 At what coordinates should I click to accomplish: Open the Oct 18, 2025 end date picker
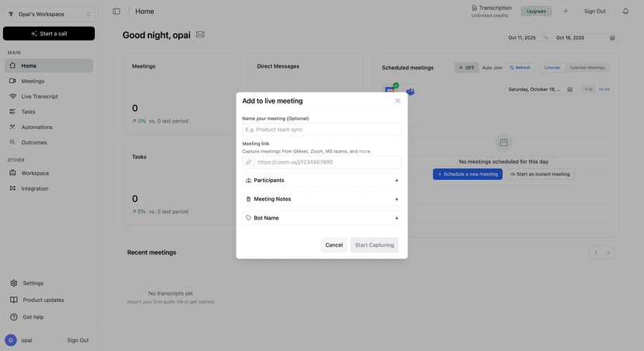click(x=570, y=38)
